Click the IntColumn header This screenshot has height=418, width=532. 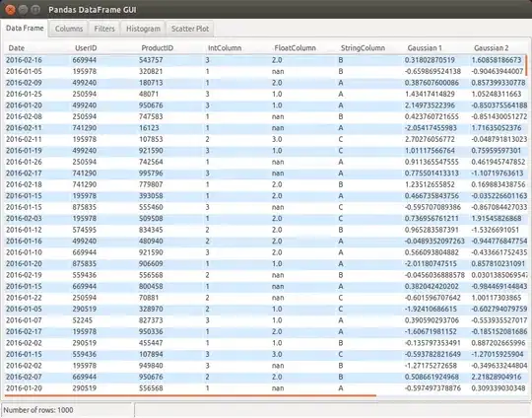[225, 48]
